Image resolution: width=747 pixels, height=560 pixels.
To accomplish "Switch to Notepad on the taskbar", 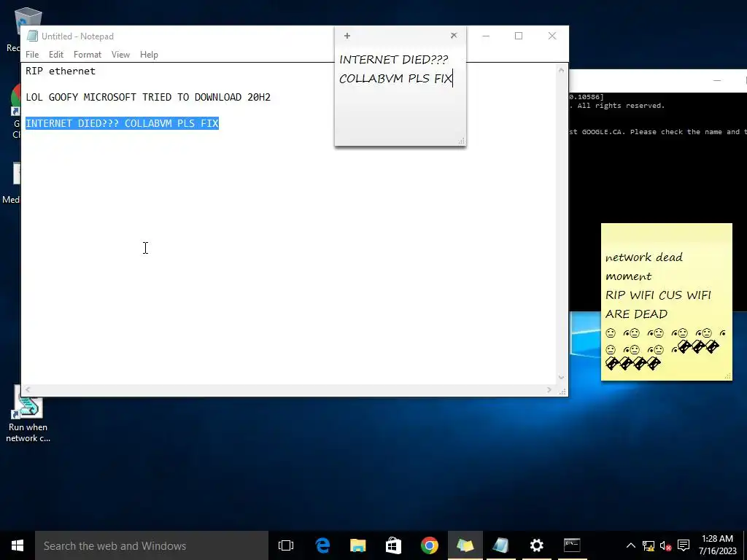I will coord(500,545).
